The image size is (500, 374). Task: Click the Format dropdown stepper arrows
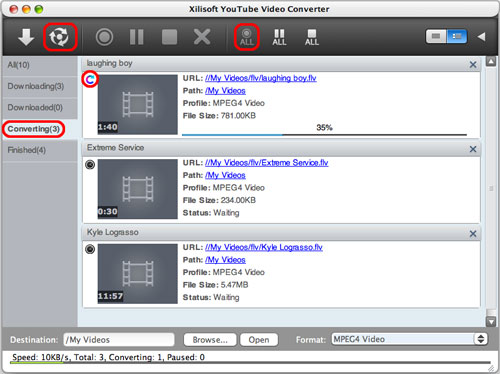pyautogui.click(x=481, y=339)
